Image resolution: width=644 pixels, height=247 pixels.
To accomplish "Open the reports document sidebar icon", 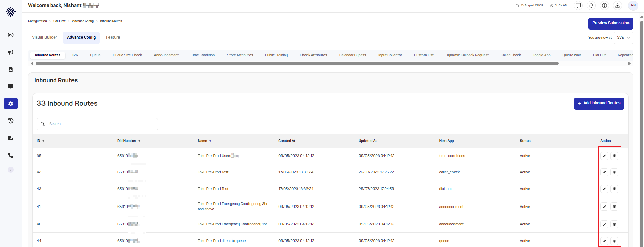I will [x=11, y=69].
